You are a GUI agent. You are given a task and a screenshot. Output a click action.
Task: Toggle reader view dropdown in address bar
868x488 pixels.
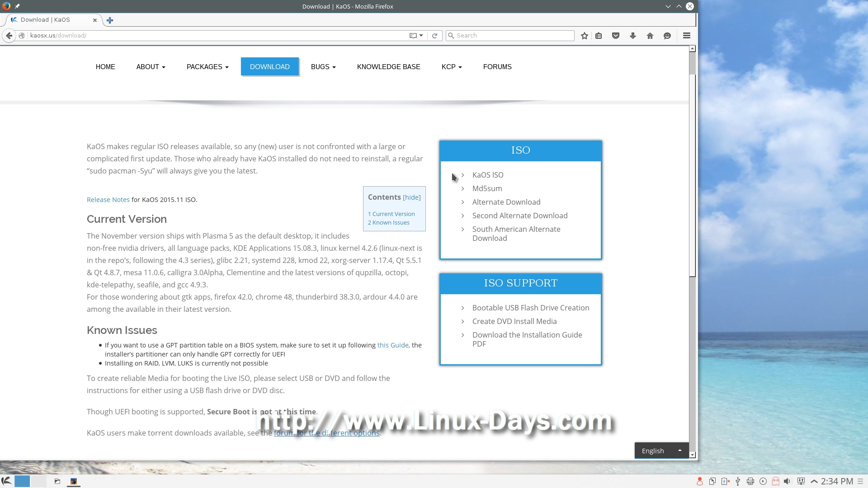point(416,36)
